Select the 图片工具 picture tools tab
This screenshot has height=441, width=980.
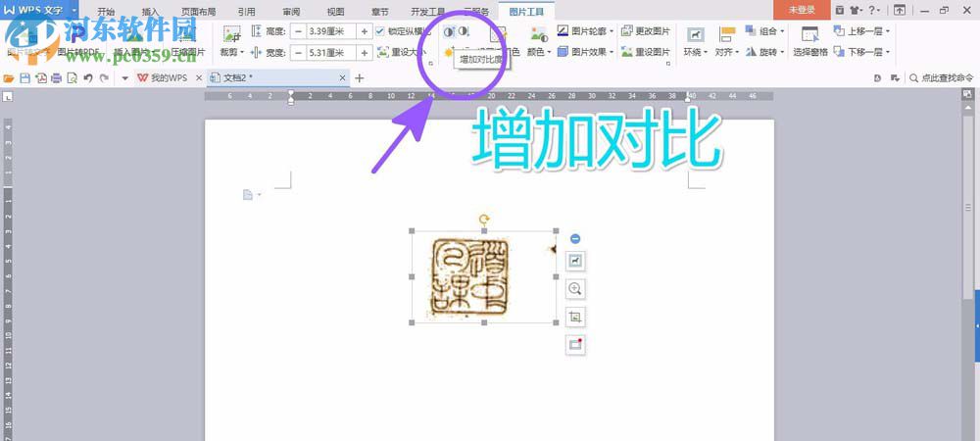click(527, 11)
